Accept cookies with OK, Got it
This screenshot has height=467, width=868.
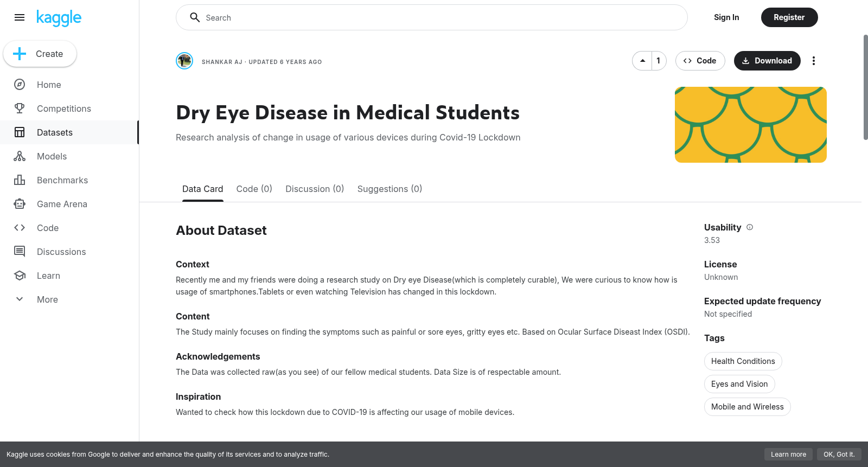[x=839, y=455]
